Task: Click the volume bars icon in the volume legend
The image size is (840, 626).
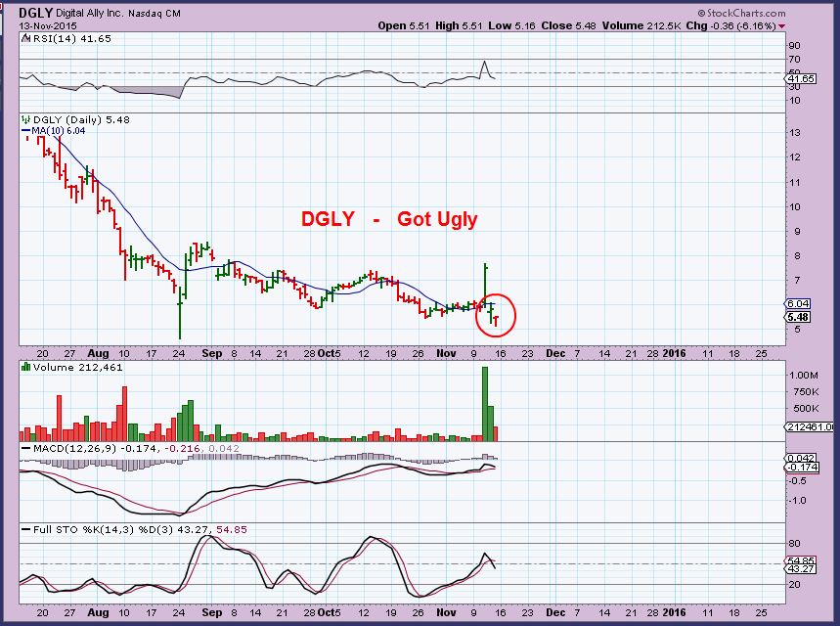Action: tap(25, 367)
